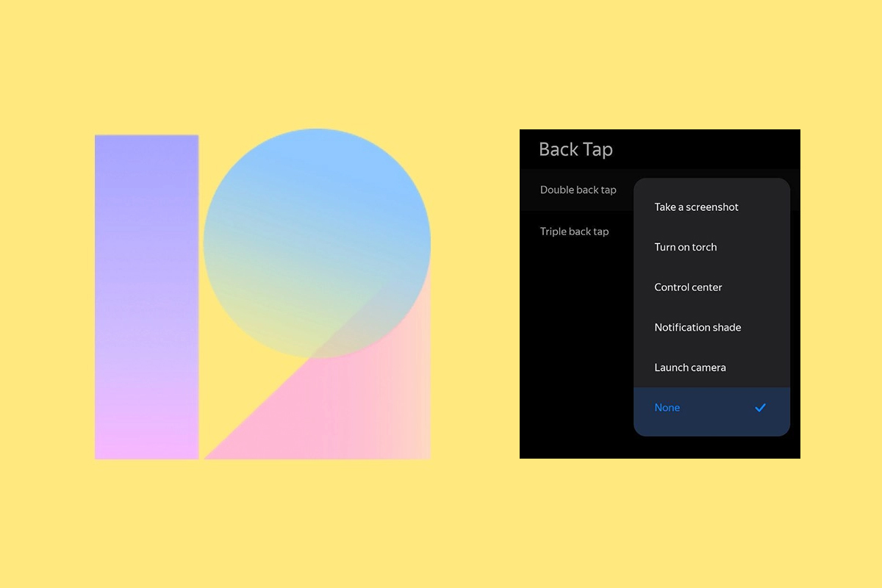Select "Notification shade" in the popup

tap(711, 327)
